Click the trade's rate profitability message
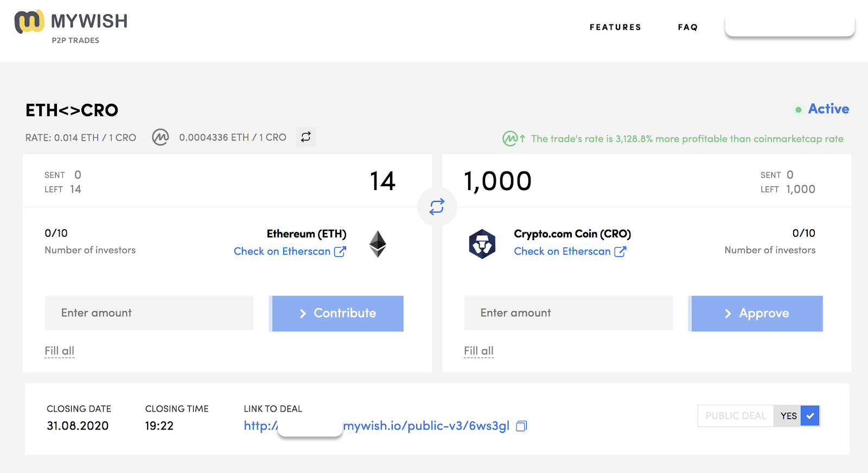The image size is (868, 473). point(687,139)
